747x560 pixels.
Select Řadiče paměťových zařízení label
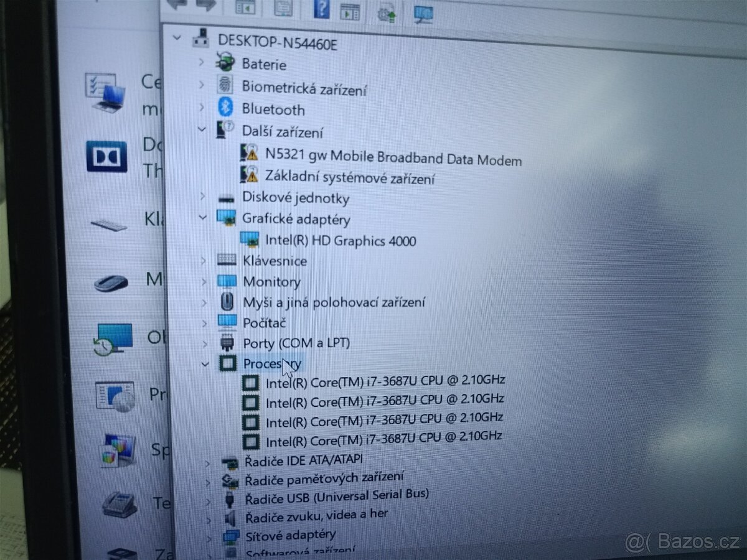click(324, 479)
